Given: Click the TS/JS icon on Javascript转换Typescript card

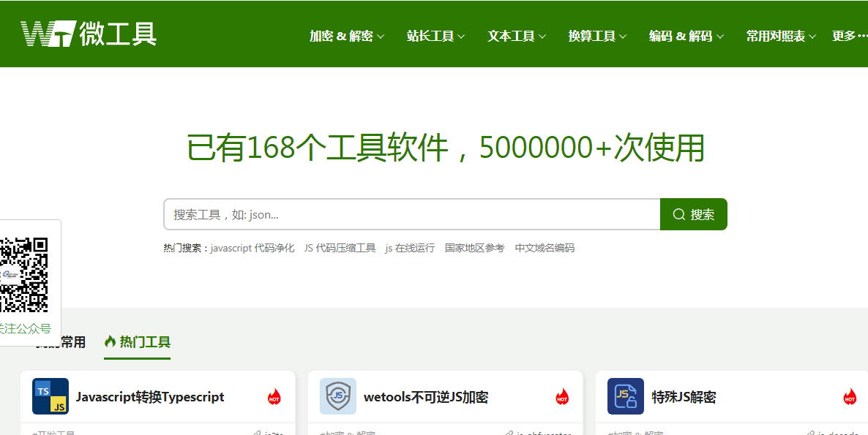Looking at the screenshot, I should tap(50, 397).
